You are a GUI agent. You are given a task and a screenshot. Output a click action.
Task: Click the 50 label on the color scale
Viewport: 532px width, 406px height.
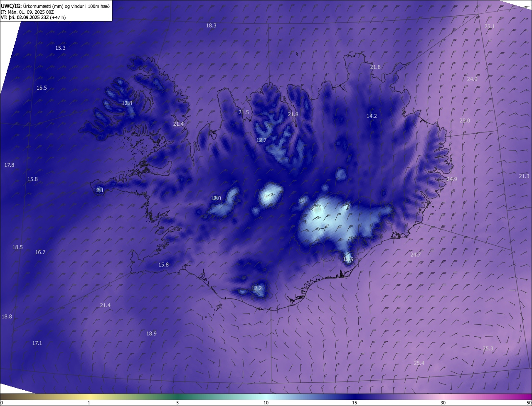coord(529,403)
